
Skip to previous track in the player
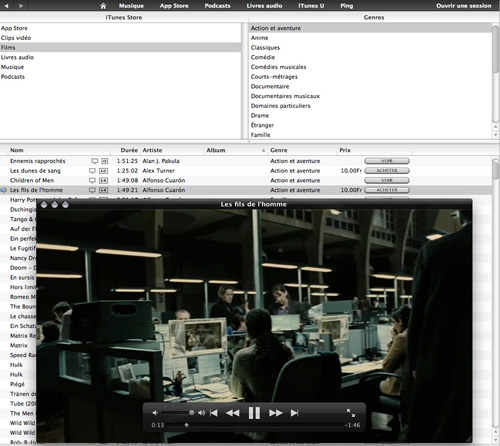coord(214,413)
